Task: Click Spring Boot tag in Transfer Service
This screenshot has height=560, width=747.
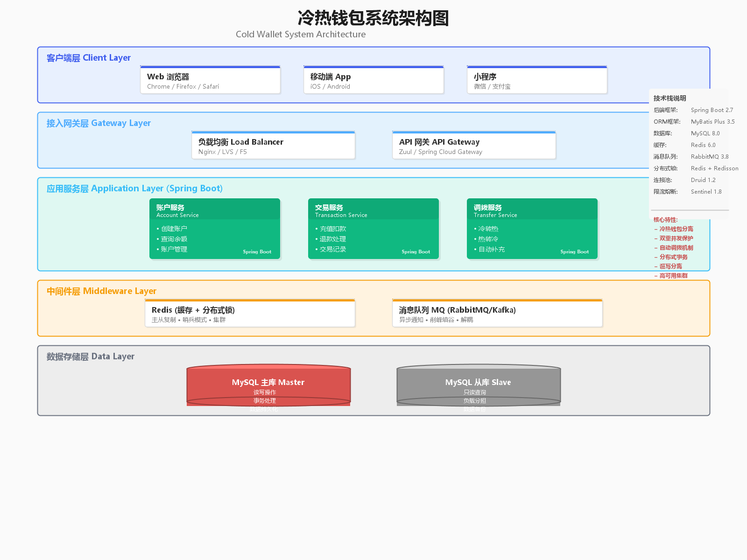Action: point(574,252)
